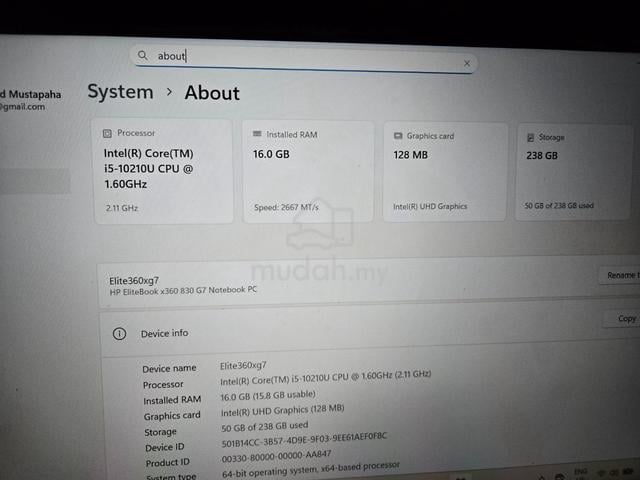Click 'Intel(R) UHD Graphics' in graphics card
The height and width of the screenshot is (480, 640).
[430, 207]
